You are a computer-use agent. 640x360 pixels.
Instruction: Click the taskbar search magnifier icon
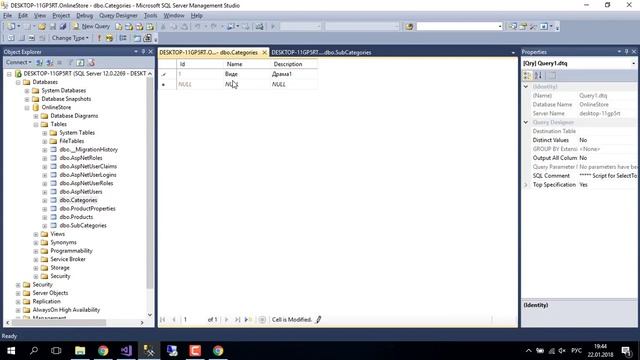tap(34, 351)
